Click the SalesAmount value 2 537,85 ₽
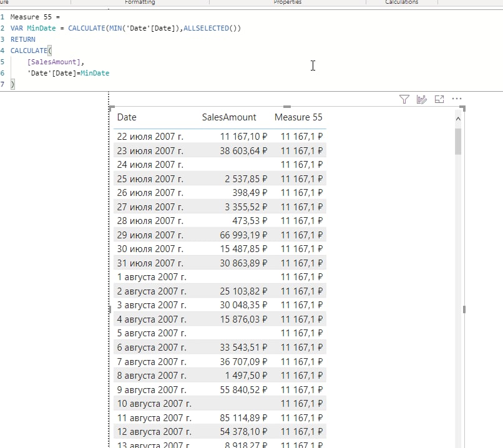This screenshot has width=503, height=448. [246, 178]
